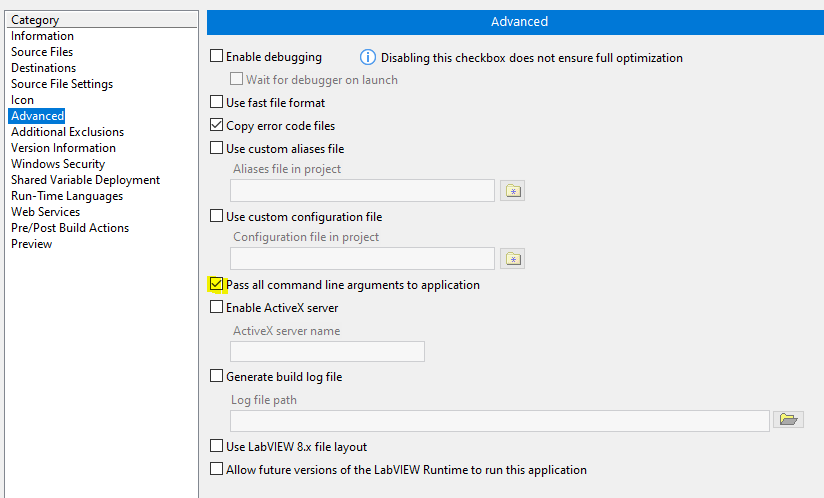Toggle Use fast file format
Screen dimensions: 824x498
[x=217, y=101]
